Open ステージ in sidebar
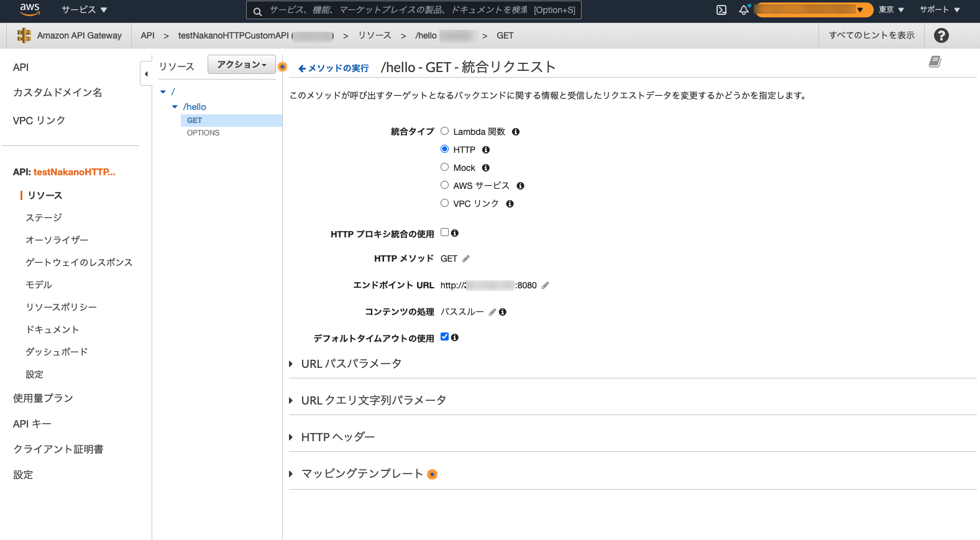 44,218
